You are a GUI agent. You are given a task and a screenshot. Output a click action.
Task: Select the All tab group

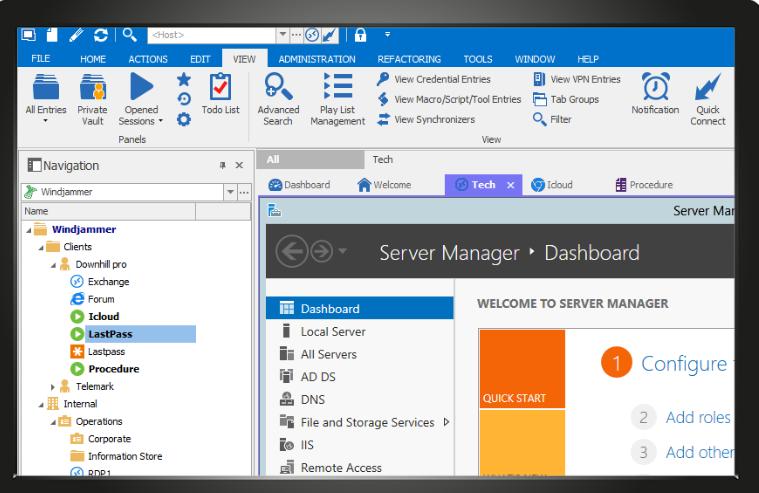point(310,159)
